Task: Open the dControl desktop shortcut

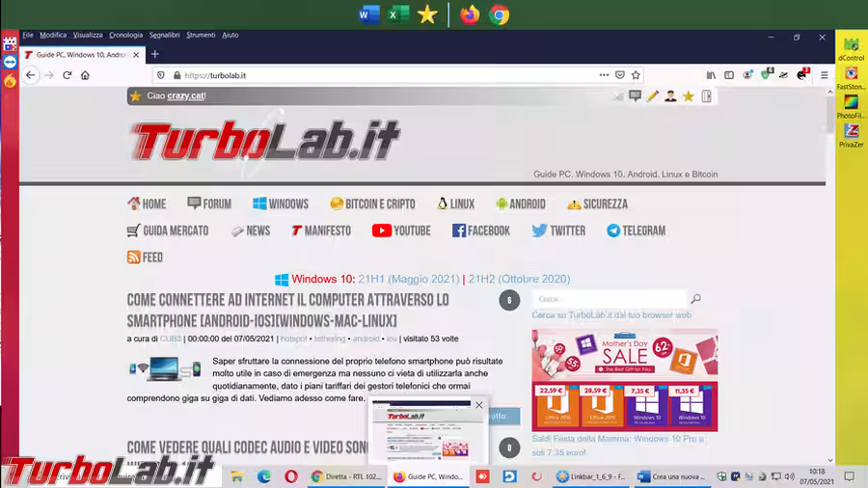Action: pos(851,49)
